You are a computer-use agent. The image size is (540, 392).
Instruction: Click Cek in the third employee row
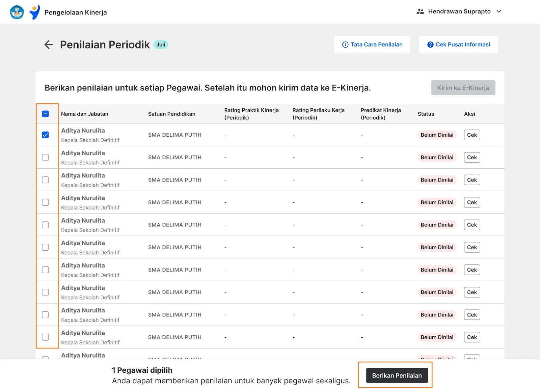tap(472, 180)
